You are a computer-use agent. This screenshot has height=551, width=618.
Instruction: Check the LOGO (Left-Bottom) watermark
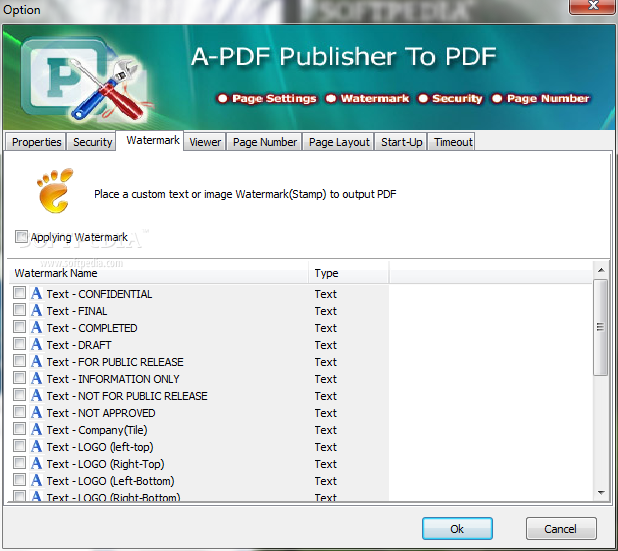19,480
